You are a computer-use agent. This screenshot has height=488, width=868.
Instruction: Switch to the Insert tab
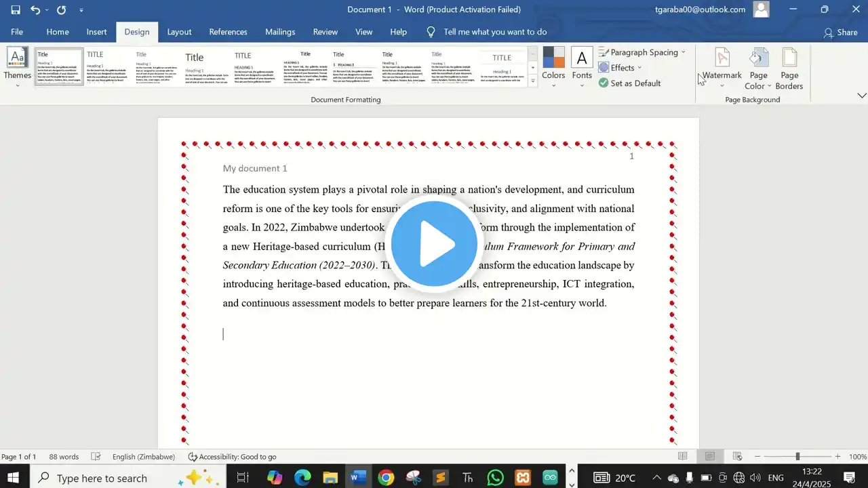coord(96,32)
